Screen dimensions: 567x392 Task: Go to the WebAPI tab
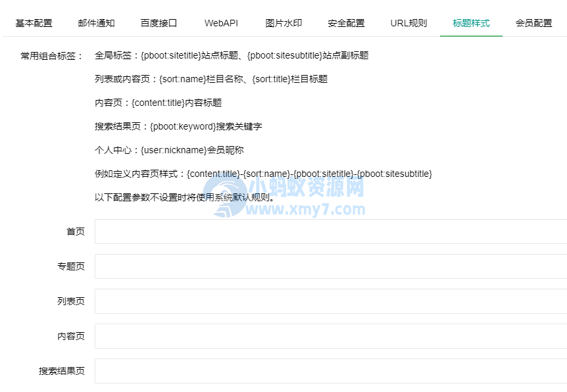pyautogui.click(x=221, y=23)
